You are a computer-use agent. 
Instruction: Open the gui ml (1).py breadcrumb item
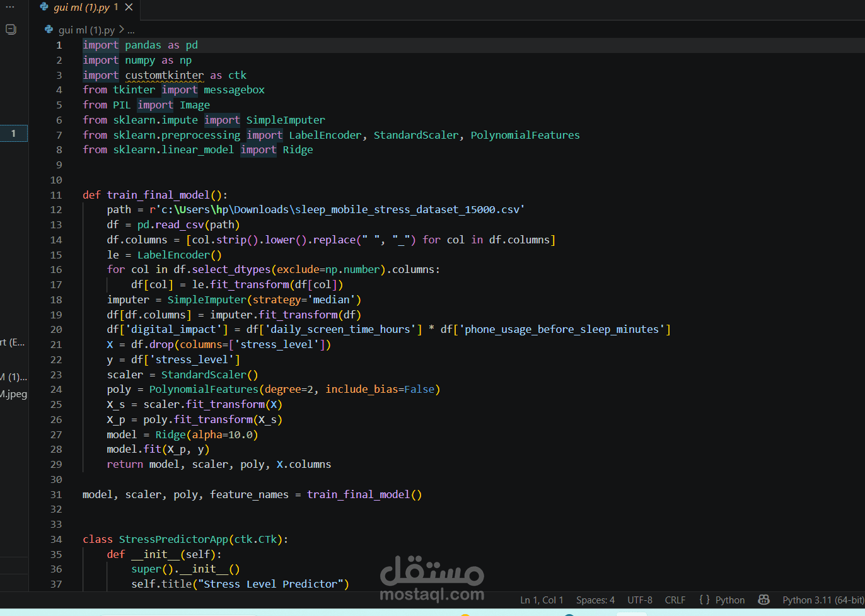pos(86,30)
